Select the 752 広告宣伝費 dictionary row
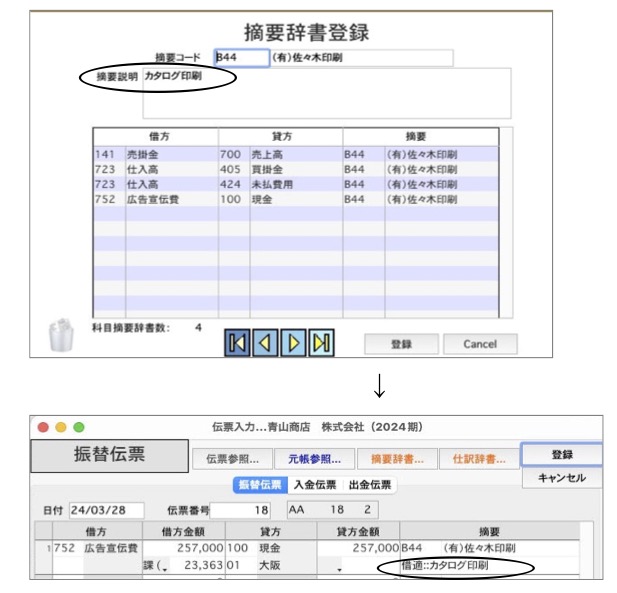Screen dimensions: 617x593 coord(295,197)
